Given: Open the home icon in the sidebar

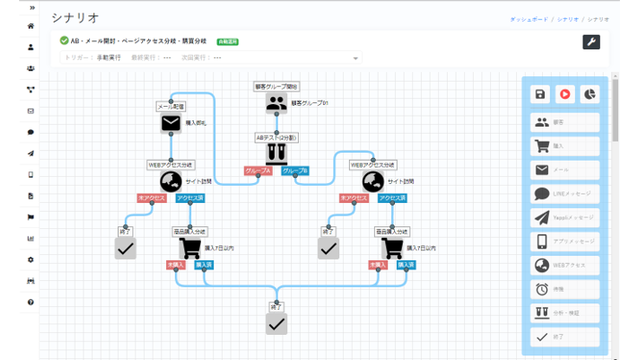Looking at the screenshot, I should (x=31, y=26).
